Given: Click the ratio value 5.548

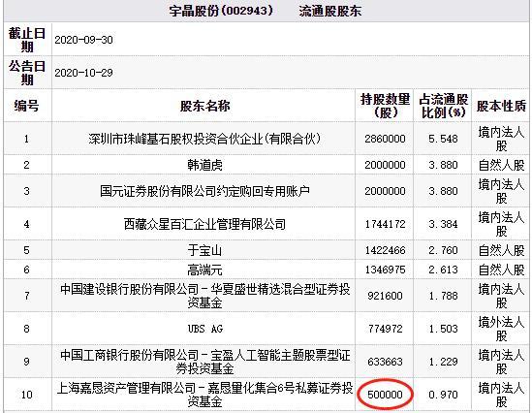Looking at the screenshot, I should point(443,139).
